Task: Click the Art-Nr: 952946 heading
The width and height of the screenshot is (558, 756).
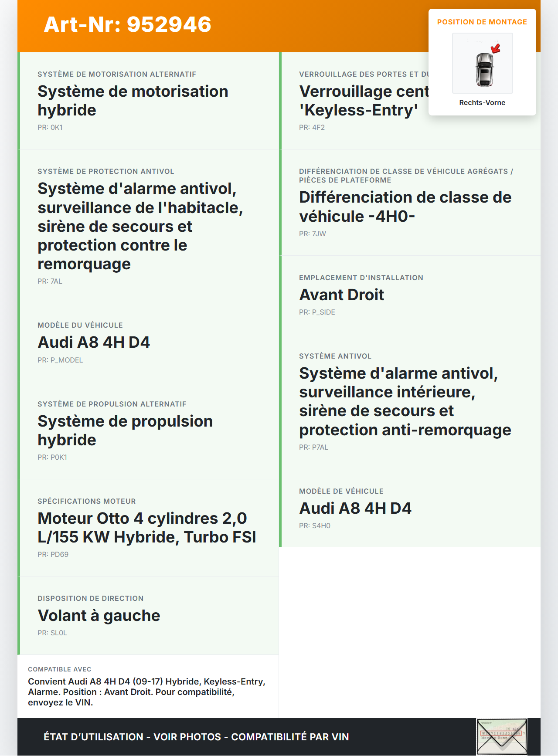Action: pos(128,24)
